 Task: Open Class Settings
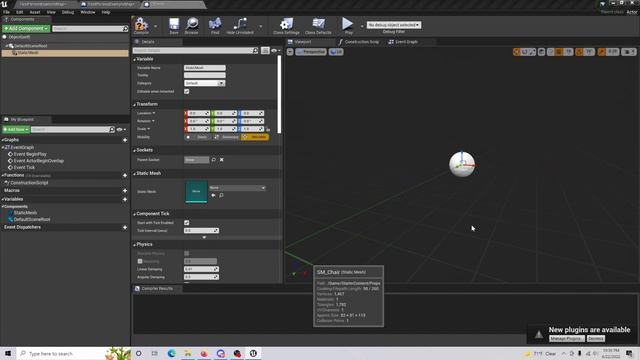[x=286, y=26]
